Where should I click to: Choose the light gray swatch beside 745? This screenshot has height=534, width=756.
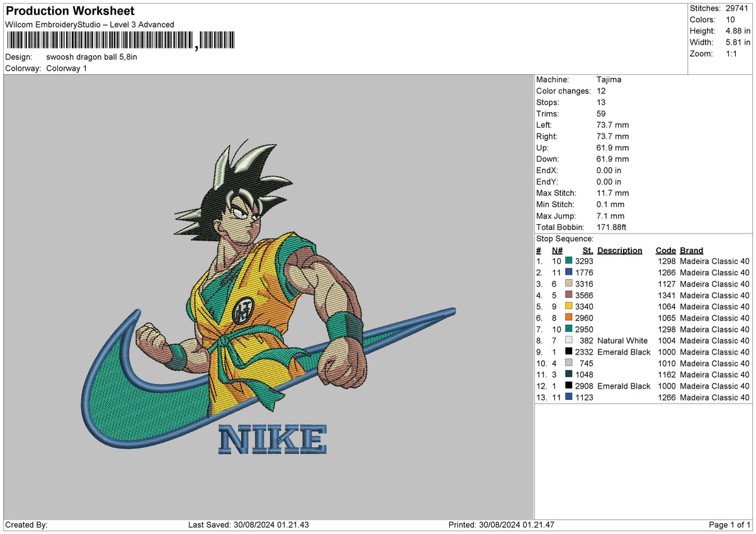tap(569, 362)
